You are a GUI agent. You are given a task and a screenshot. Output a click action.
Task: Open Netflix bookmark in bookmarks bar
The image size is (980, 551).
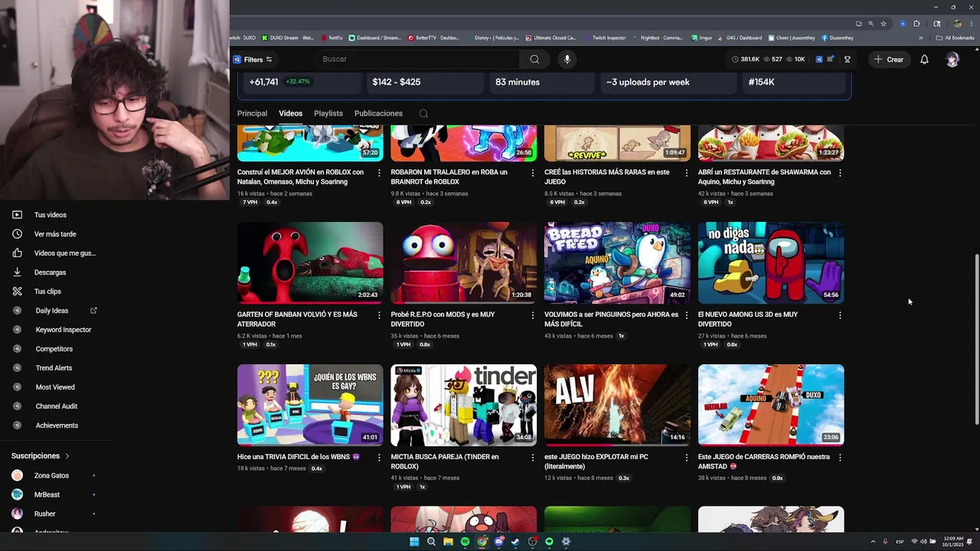coord(332,37)
